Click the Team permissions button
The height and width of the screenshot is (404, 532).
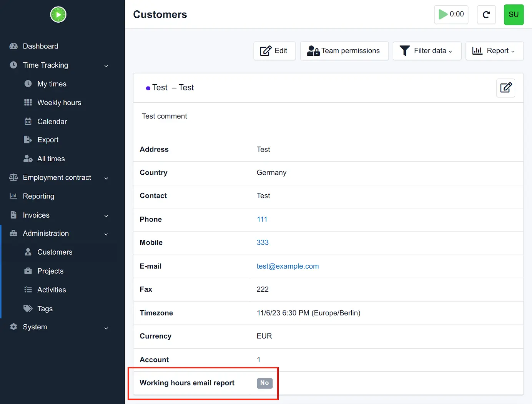point(344,51)
